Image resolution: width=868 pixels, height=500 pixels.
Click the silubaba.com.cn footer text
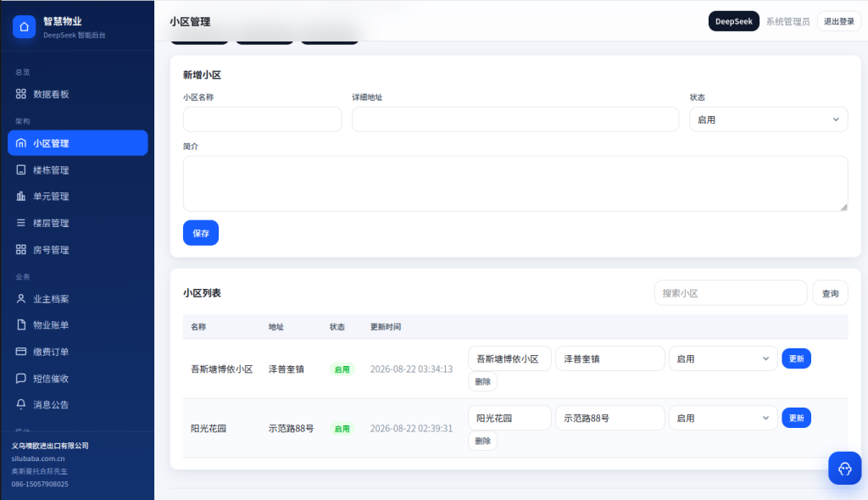click(38, 458)
